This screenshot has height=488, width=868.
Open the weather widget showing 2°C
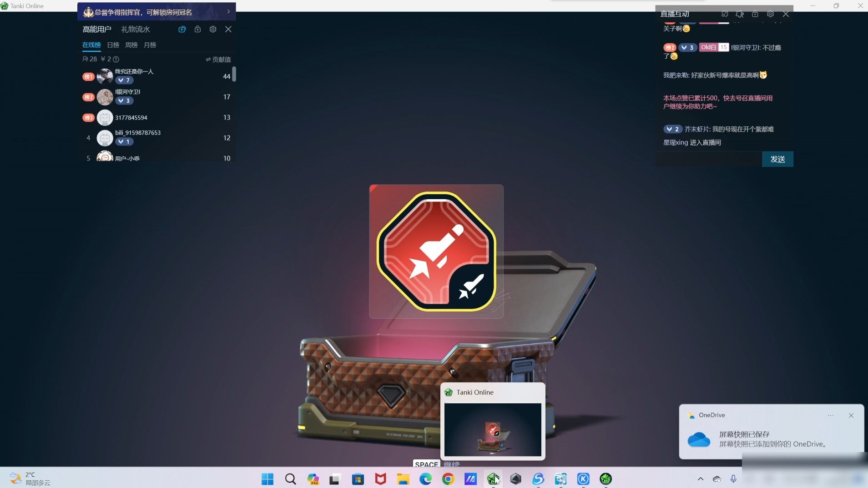click(x=30, y=478)
